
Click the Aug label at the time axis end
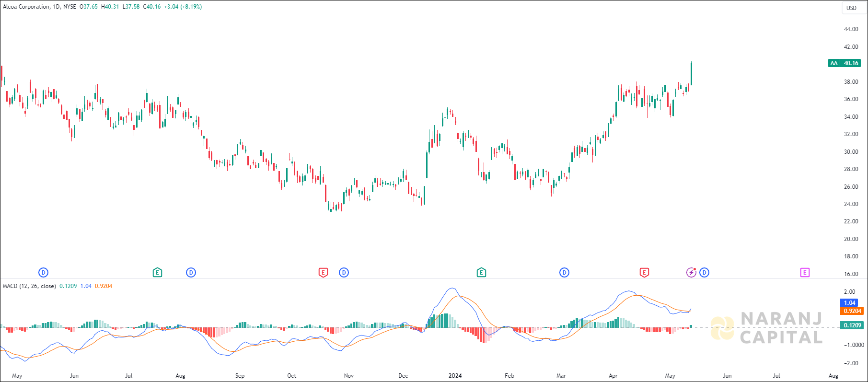pos(833,376)
